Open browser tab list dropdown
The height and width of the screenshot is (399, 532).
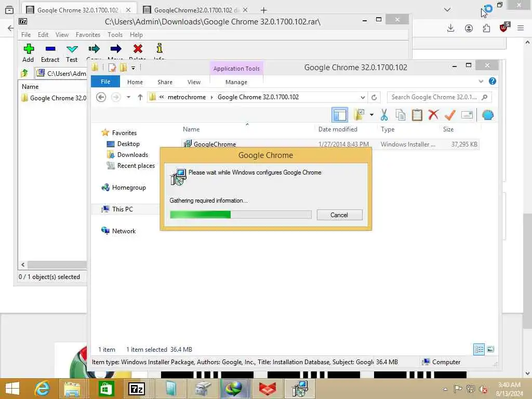(447, 10)
